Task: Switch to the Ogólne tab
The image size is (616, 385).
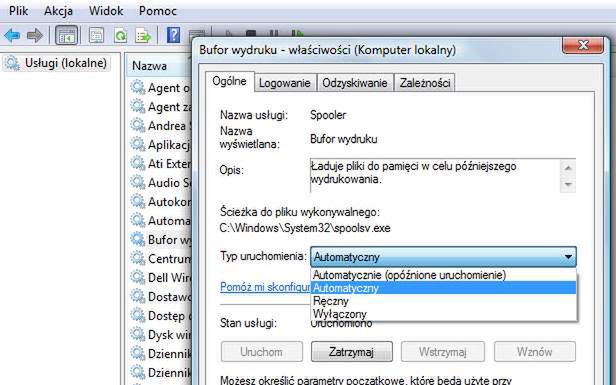Action: [229, 81]
